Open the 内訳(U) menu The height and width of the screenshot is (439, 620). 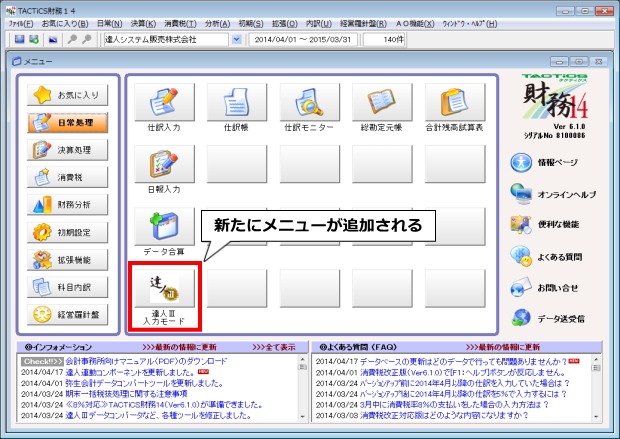click(319, 24)
